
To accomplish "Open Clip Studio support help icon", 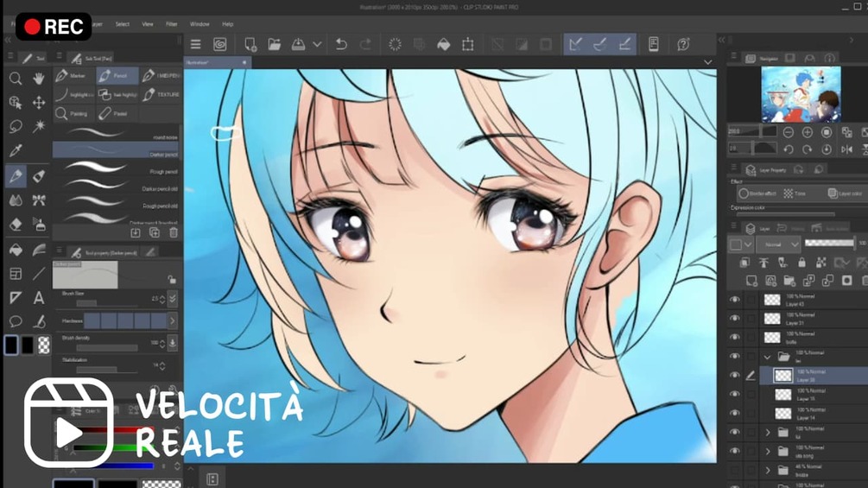I will (x=684, y=44).
